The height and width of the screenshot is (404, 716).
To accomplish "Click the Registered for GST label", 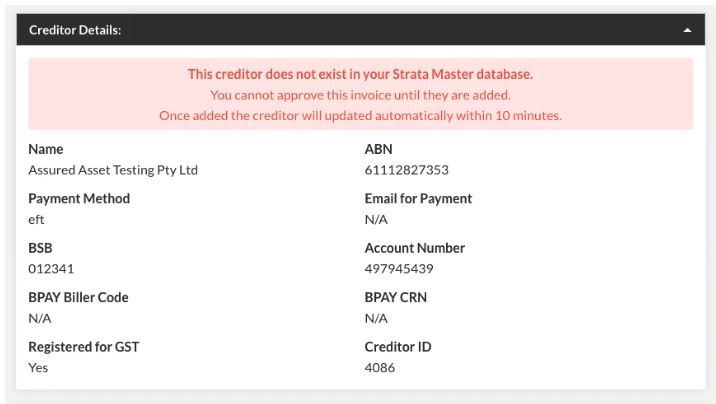I will pyautogui.click(x=84, y=347).
